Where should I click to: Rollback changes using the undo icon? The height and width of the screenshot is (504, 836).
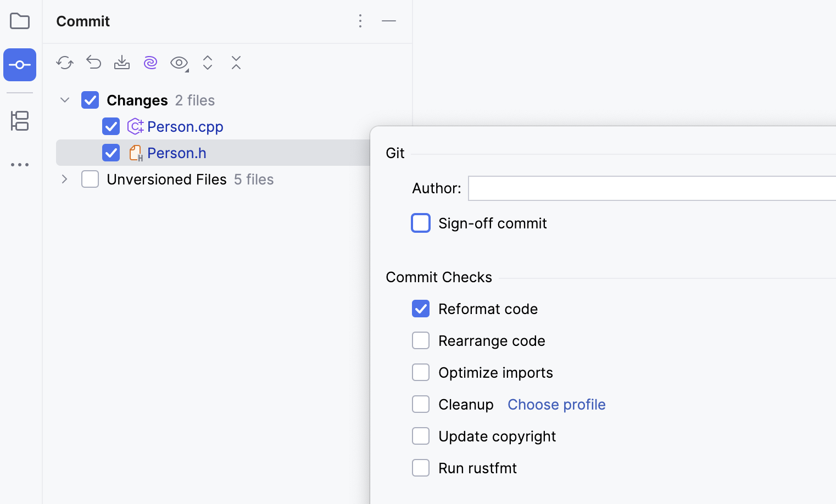click(x=93, y=63)
